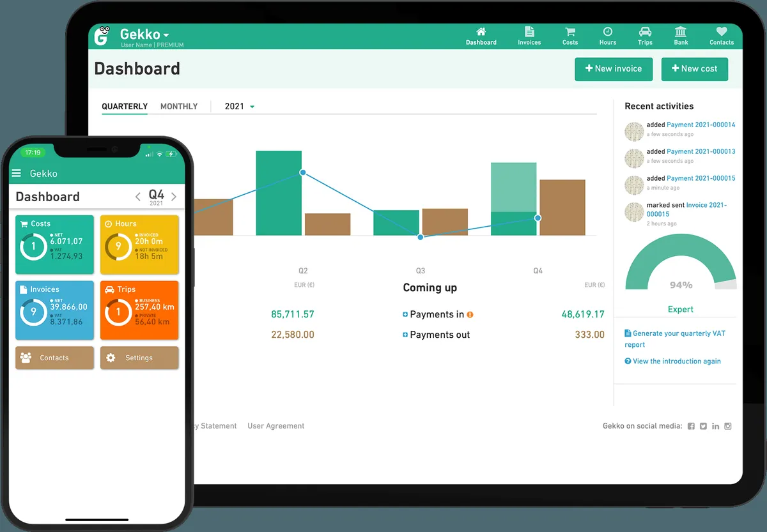Click the New invoice button
767x532 pixels.
pos(614,69)
